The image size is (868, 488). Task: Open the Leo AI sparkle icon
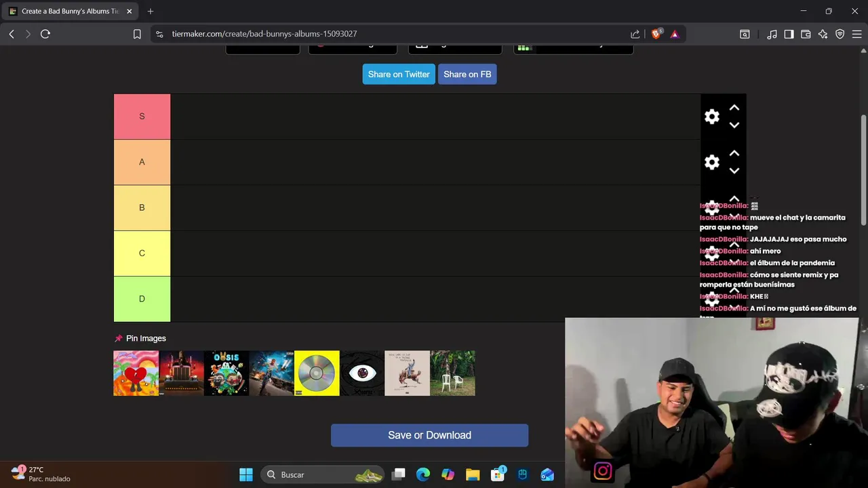pos(823,34)
